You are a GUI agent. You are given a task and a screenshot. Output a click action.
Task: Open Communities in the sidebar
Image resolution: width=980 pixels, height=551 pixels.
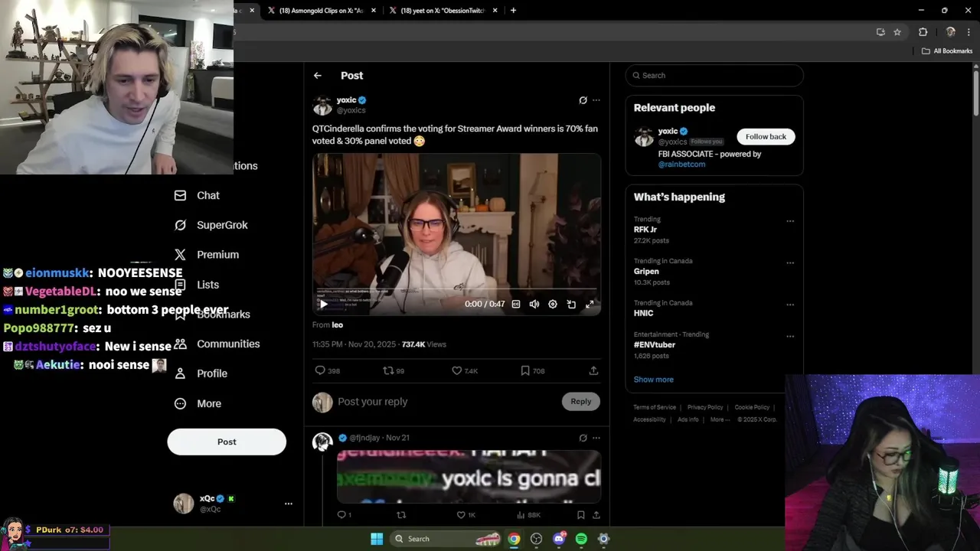pos(217,344)
